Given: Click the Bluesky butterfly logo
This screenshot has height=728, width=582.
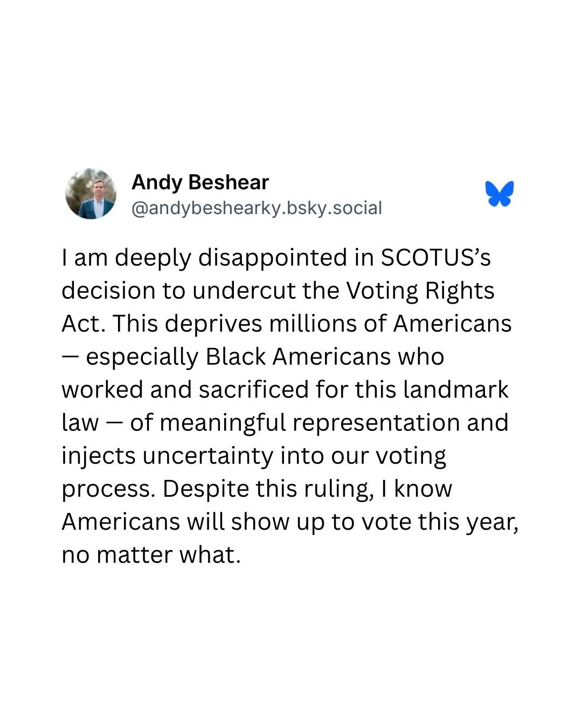Looking at the screenshot, I should coord(500,194).
